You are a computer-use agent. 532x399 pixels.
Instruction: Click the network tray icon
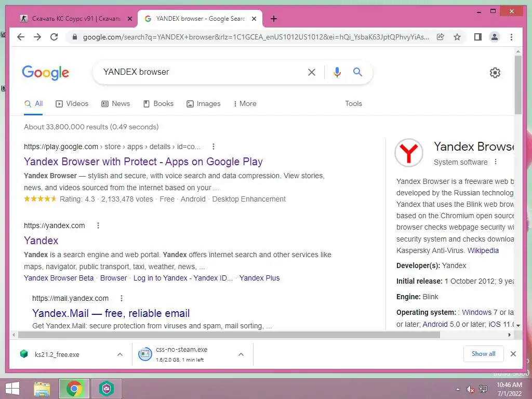click(483, 389)
